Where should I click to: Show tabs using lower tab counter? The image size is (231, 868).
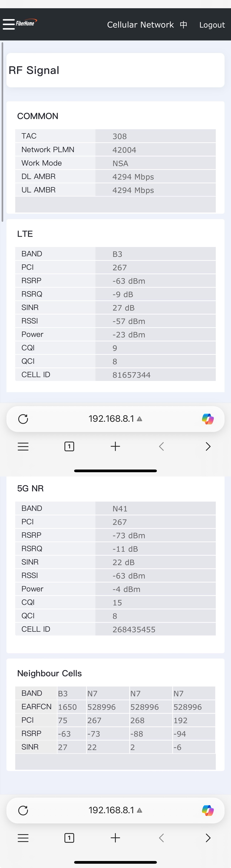tap(69, 838)
